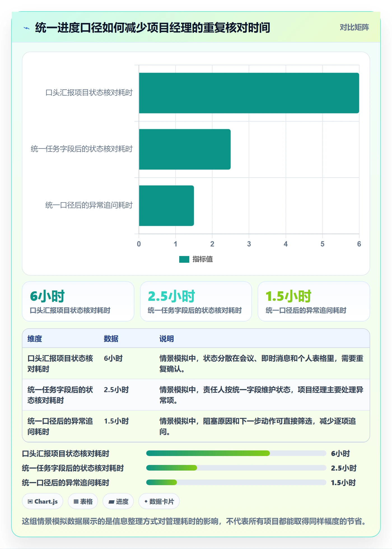Click the 说明 column header
Screen dimensions: 392x549
coord(167,339)
